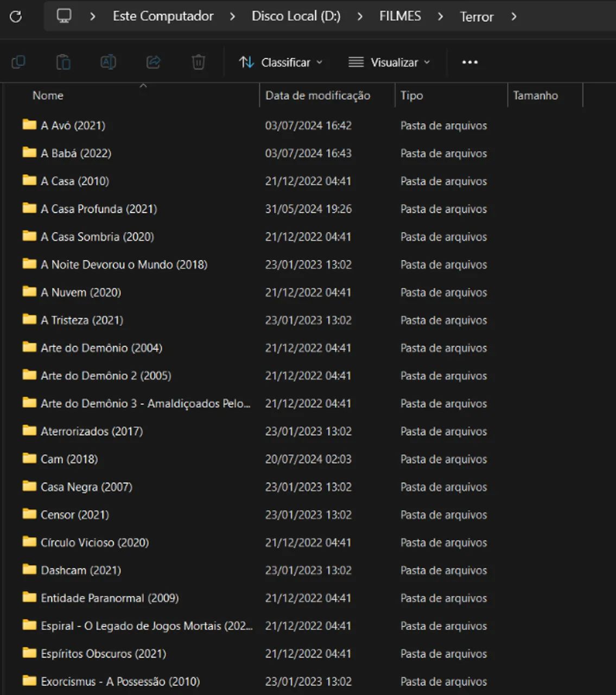Navigate to FILMES in the breadcrumb

pos(400,16)
